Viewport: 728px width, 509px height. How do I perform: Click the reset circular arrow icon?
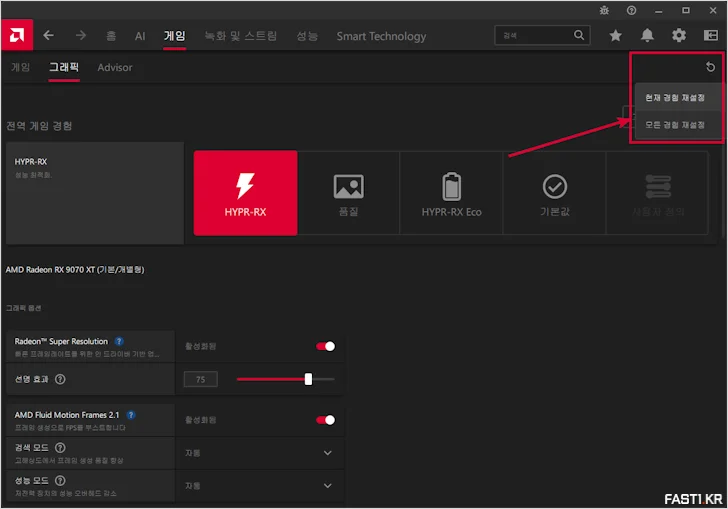pyautogui.click(x=710, y=67)
